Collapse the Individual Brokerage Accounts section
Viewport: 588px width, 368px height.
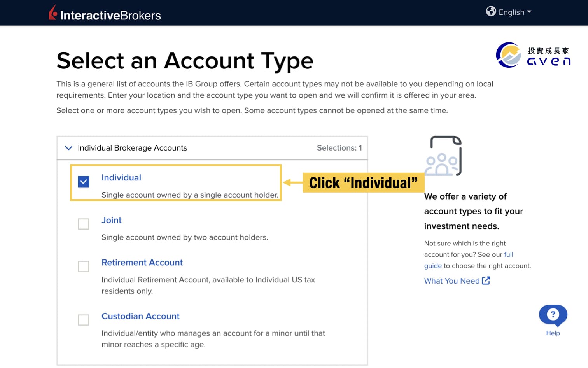tap(68, 148)
